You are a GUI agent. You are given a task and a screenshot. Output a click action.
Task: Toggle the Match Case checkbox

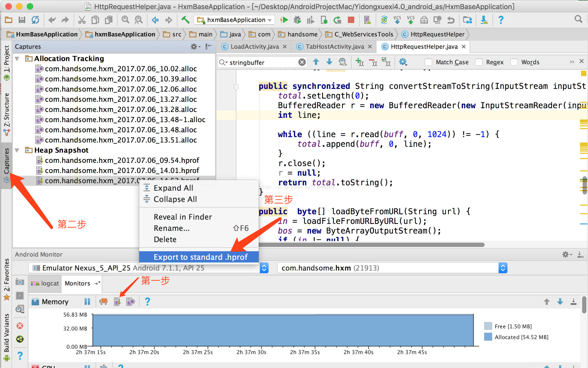pyautogui.click(x=428, y=62)
